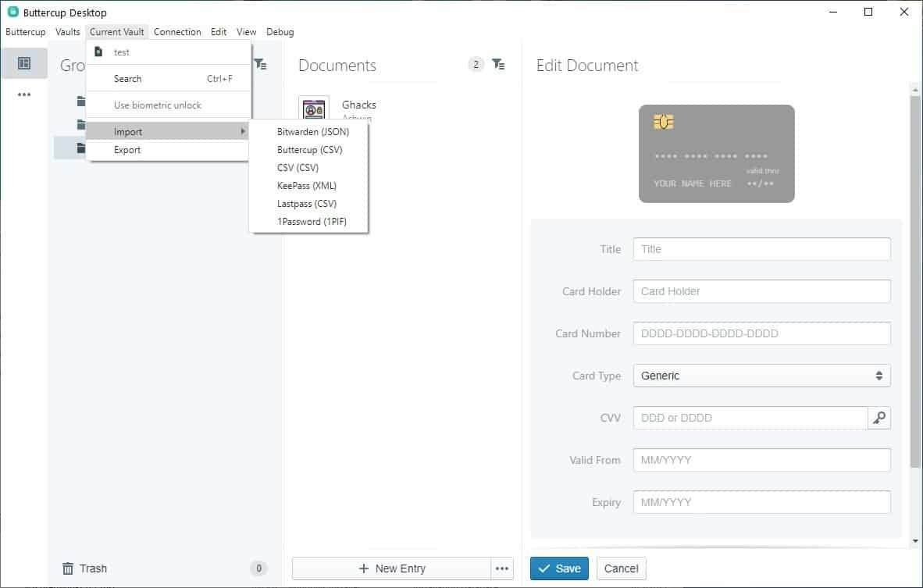Screen dimensions: 923x588
Task: Click the test vault file icon
Action: tap(98, 52)
